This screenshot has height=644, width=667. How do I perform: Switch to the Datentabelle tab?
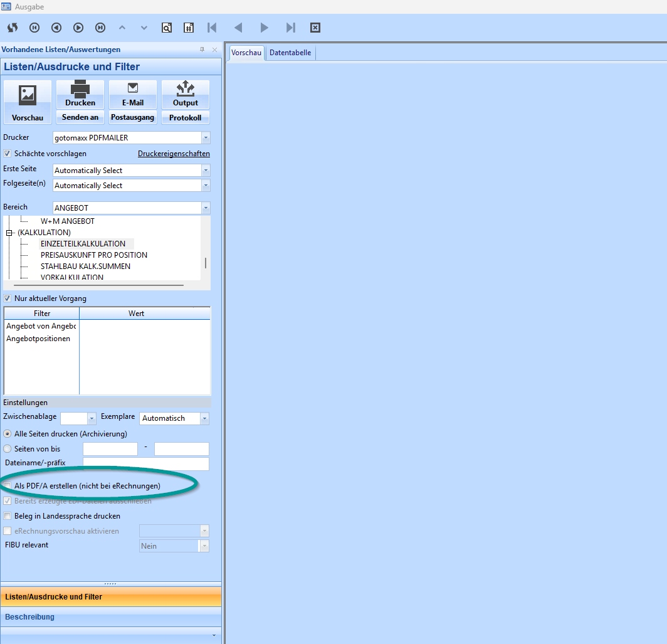click(x=290, y=53)
